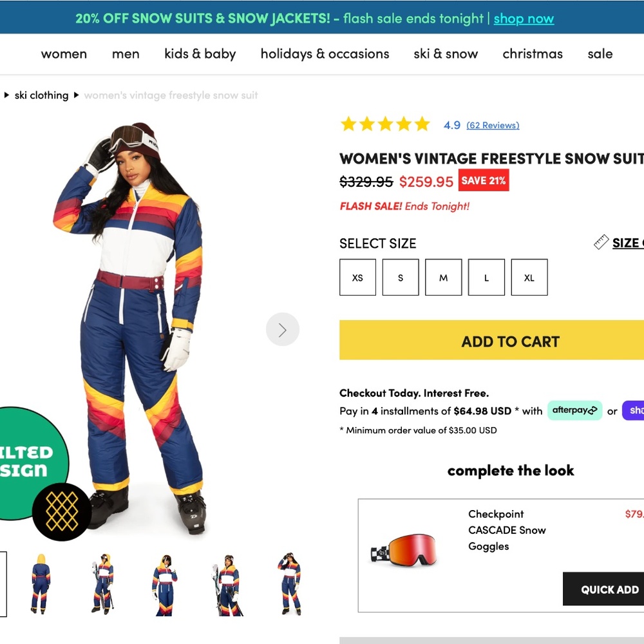644x644 pixels.
Task: Click the fifth yellow rating star
Action: [x=421, y=124]
